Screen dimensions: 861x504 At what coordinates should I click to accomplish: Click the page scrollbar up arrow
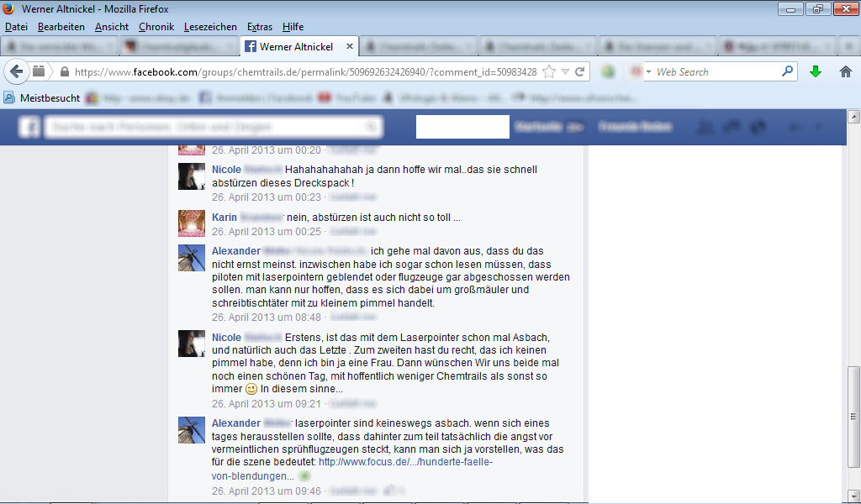coord(853,116)
